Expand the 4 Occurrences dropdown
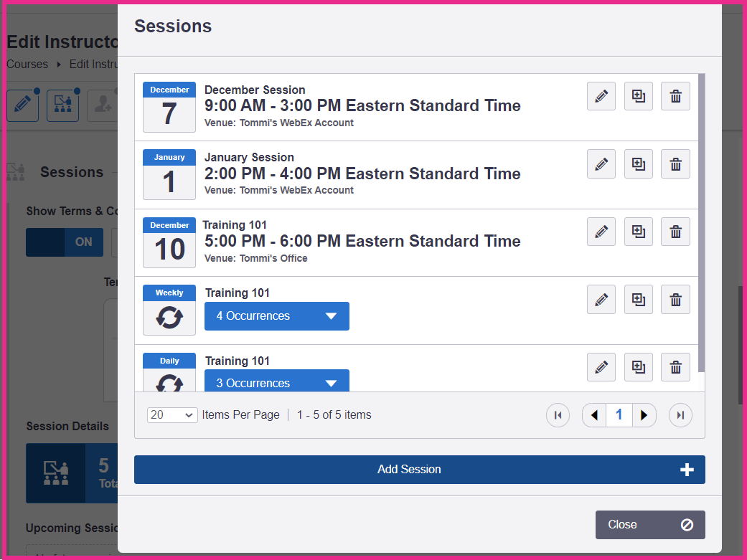This screenshot has width=747, height=560. pyautogui.click(x=277, y=316)
